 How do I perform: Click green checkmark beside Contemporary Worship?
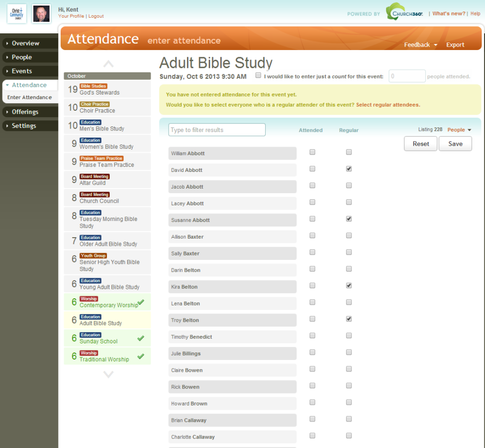click(x=141, y=302)
